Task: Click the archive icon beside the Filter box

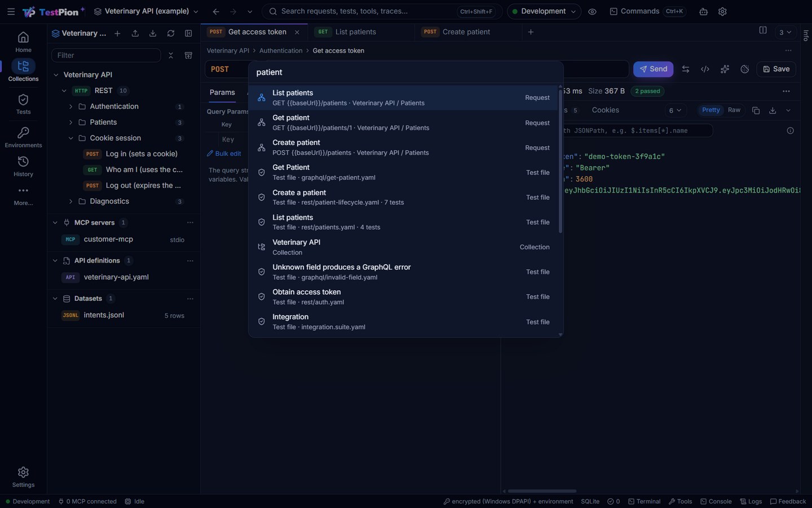Action: tap(188, 55)
